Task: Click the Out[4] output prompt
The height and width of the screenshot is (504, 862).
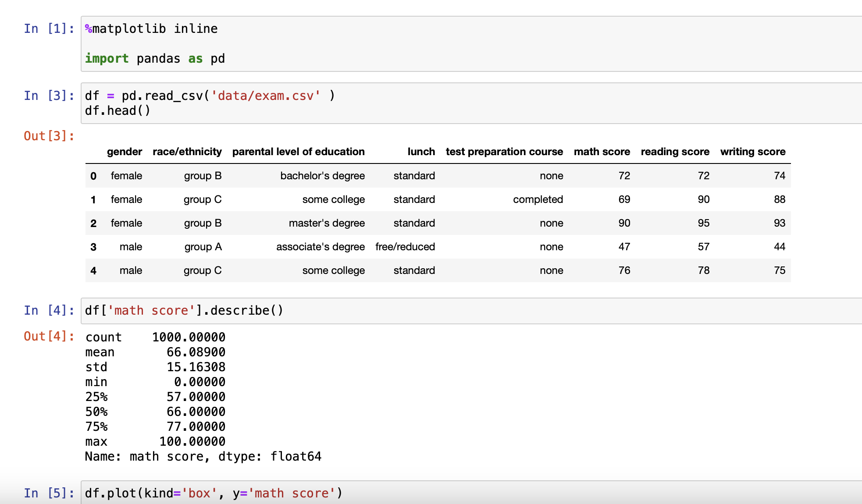Action: pyautogui.click(x=49, y=337)
